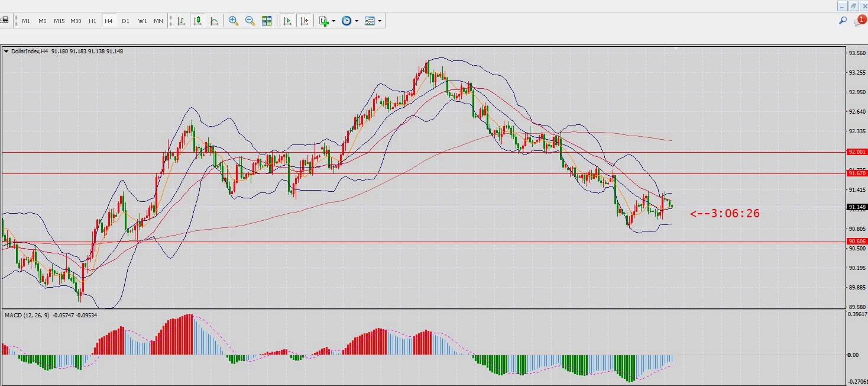The width and height of the screenshot is (868, 386).
Task: Click the W1 weekly timeframe button
Action: [142, 21]
